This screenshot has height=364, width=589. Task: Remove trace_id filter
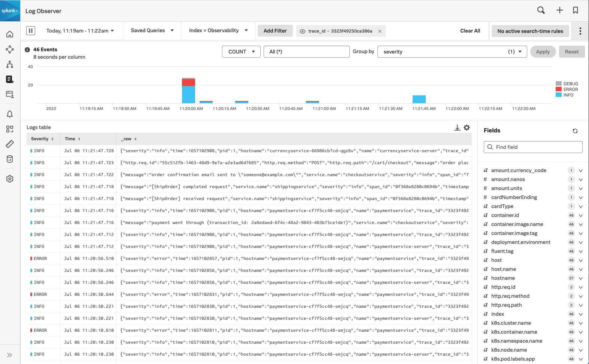pos(380,31)
